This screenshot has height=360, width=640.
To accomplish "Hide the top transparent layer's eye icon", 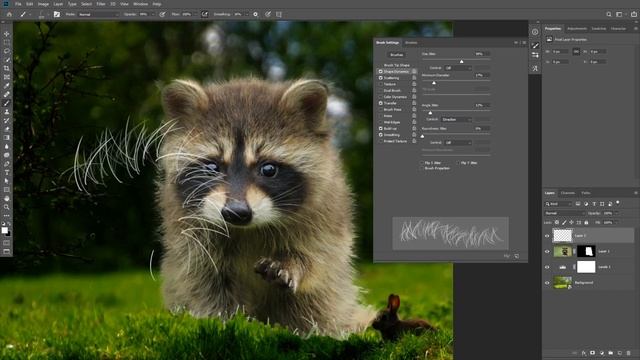I will click(547, 236).
